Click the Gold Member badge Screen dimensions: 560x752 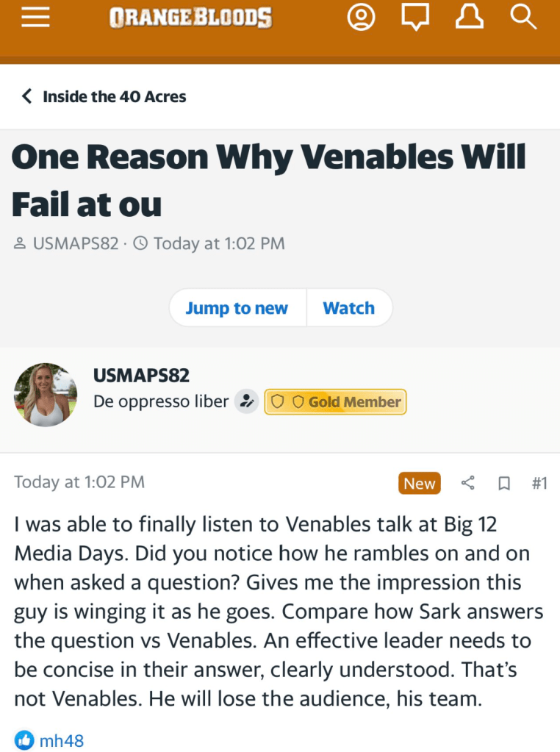tap(335, 402)
